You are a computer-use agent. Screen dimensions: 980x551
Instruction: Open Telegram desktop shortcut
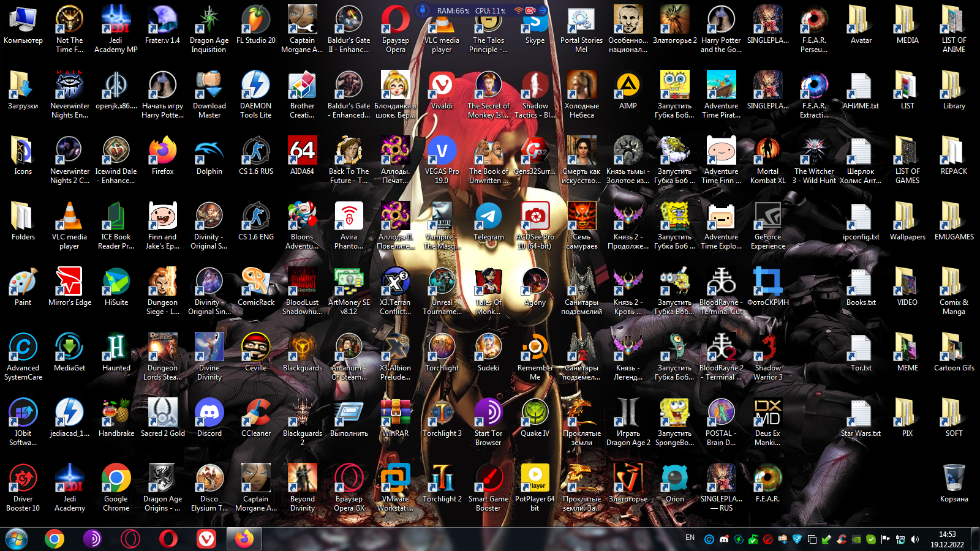click(x=488, y=221)
